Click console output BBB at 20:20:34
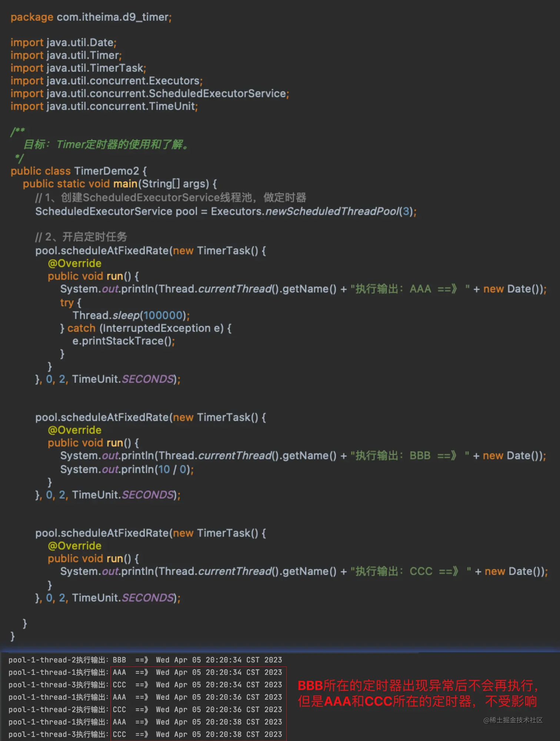560x741 pixels. point(145,660)
